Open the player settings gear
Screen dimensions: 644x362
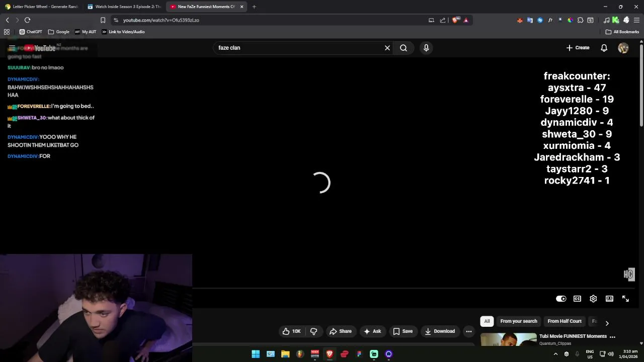593,299
